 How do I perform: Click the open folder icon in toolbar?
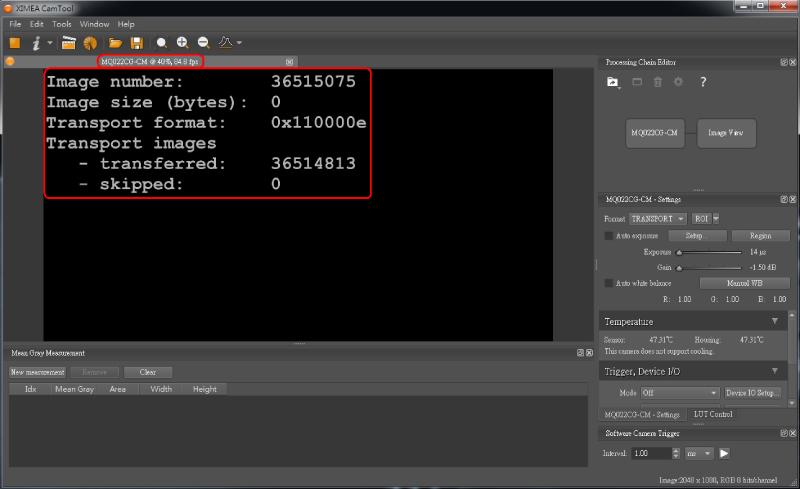click(115, 43)
